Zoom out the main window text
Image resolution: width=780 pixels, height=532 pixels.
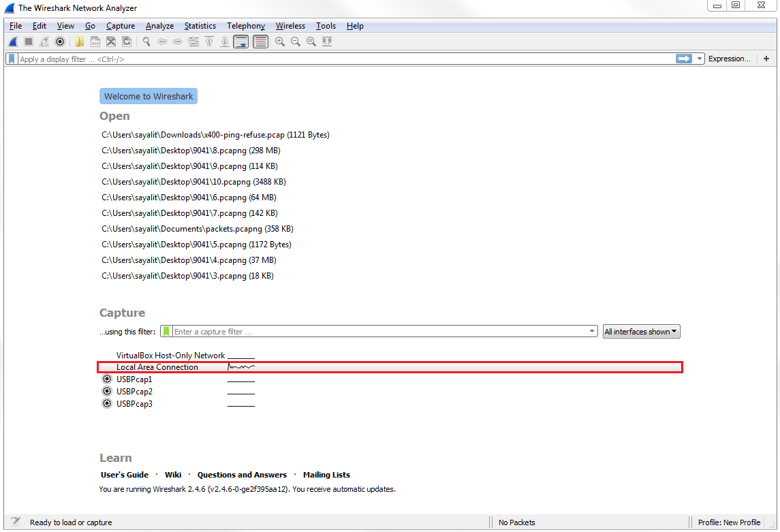296,42
